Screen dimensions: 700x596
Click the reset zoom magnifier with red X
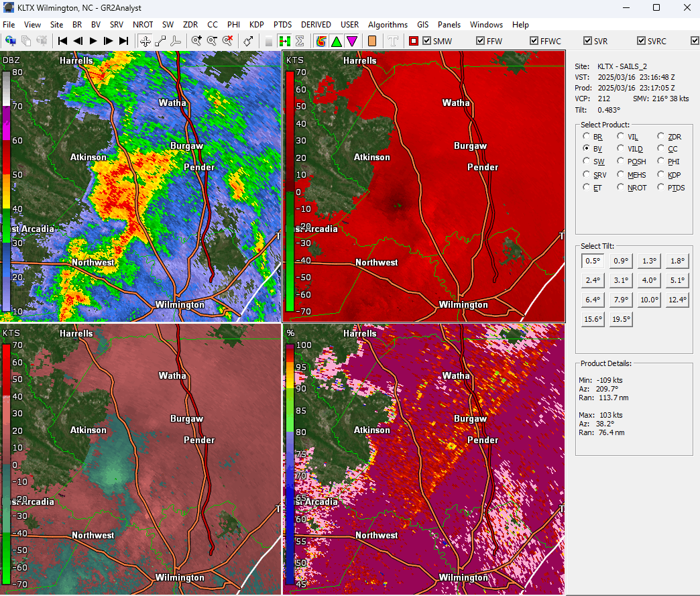point(228,41)
